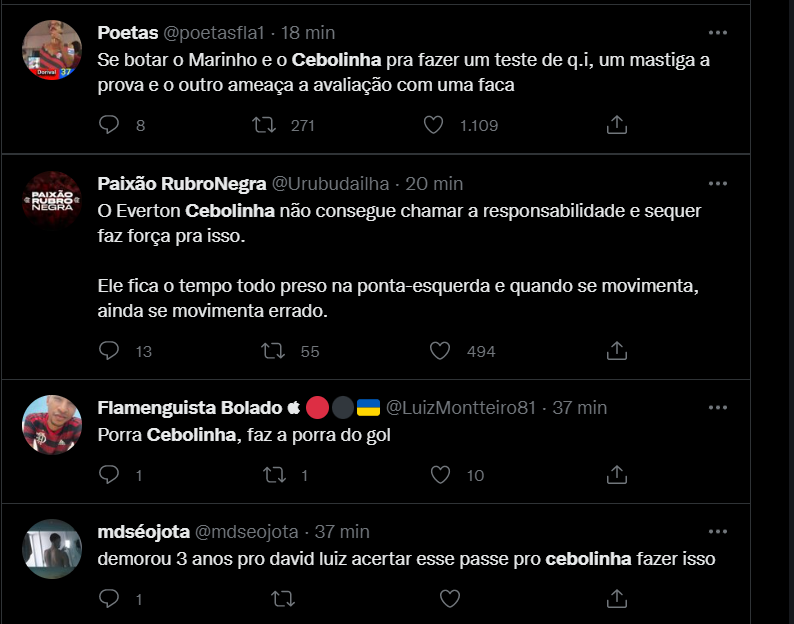
Task: Reply to Paixão RubroNegra tweet
Action: [x=109, y=350]
